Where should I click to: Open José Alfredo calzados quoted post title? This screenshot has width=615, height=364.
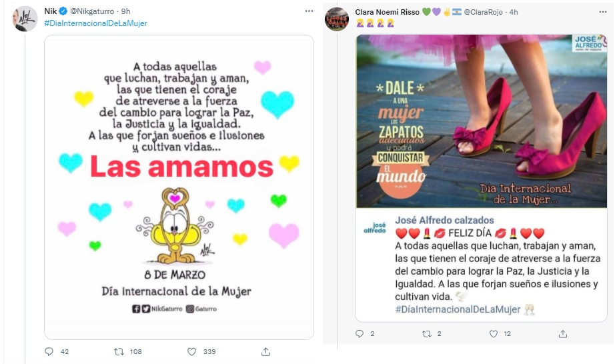[x=444, y=220]
